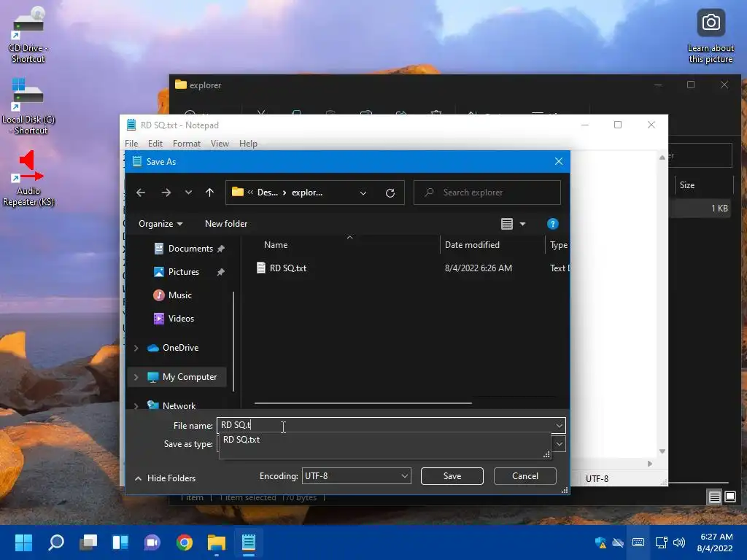Open Local Disk (C) shortcut
747x560 pixels.
coord(28,106)
